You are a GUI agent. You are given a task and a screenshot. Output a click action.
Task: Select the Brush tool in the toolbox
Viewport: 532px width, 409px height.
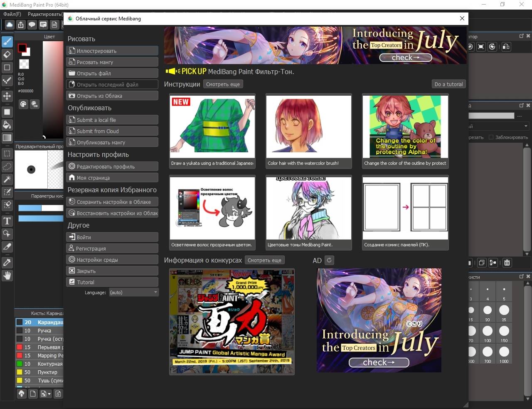click(7, 42)
